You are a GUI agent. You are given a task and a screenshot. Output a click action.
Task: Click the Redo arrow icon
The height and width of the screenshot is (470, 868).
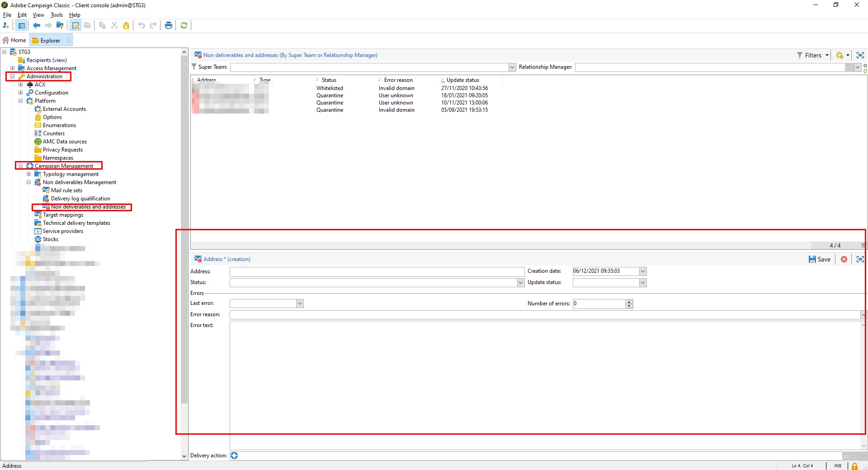coord(153,25)
